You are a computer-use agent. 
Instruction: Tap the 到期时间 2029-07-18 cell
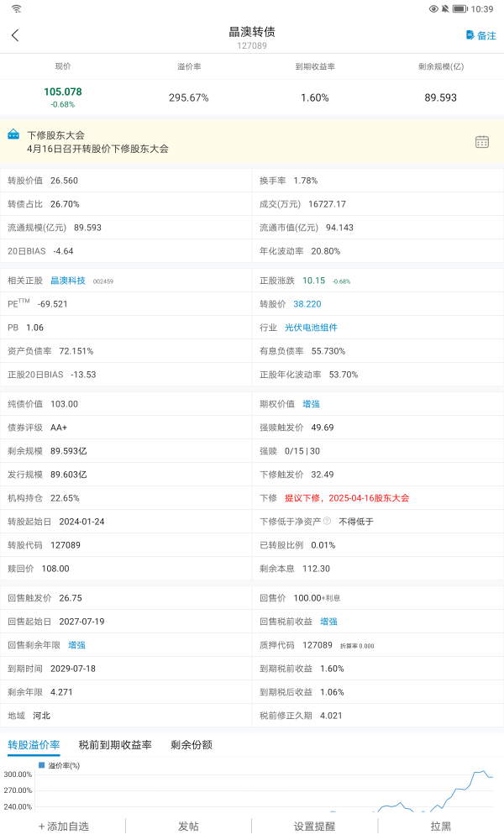pyautogui.click(x=126, y=669)
